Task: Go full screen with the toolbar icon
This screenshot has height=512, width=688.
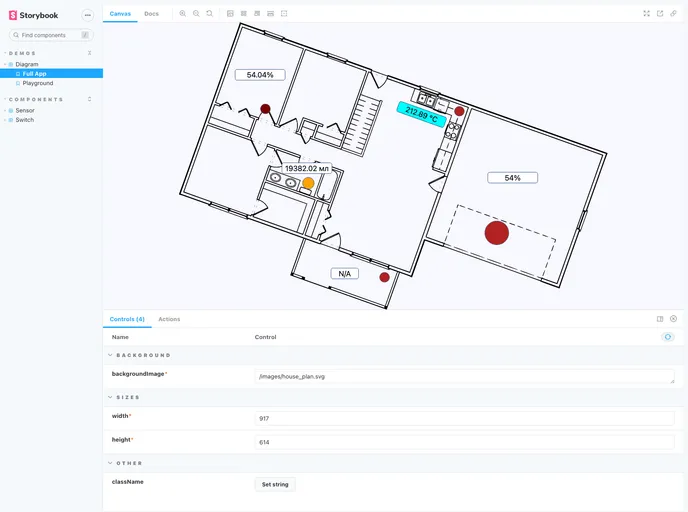Action: (x=646, y=14)
